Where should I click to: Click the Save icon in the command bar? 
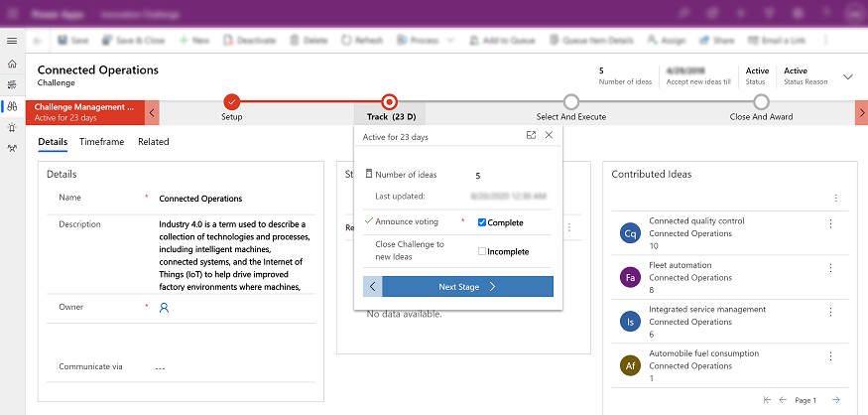click(62, 41)
